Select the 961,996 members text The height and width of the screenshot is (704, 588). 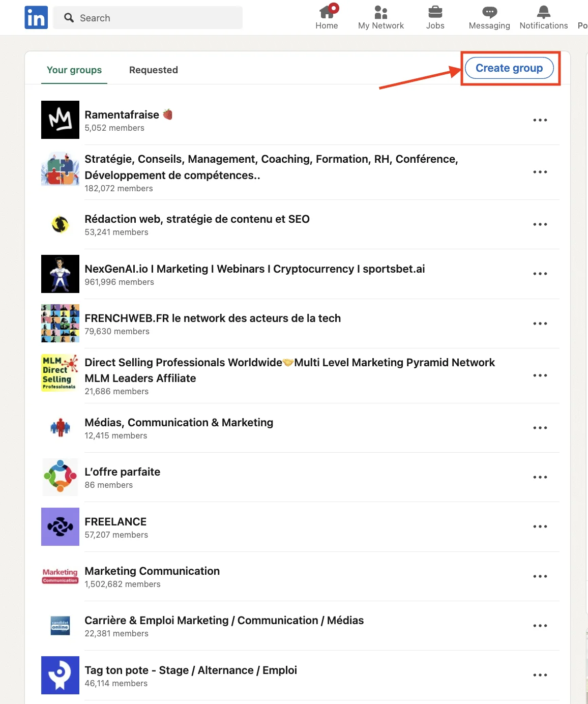[x=119, y=282]
